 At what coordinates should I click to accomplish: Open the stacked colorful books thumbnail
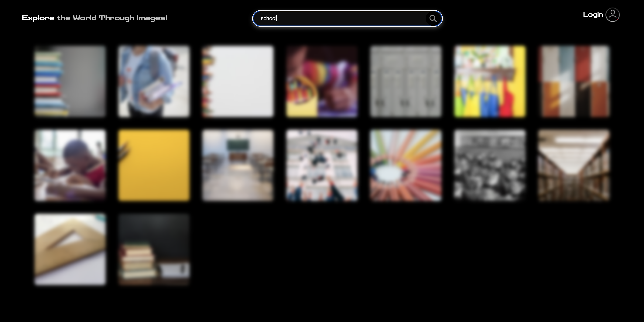coord(70,81)
